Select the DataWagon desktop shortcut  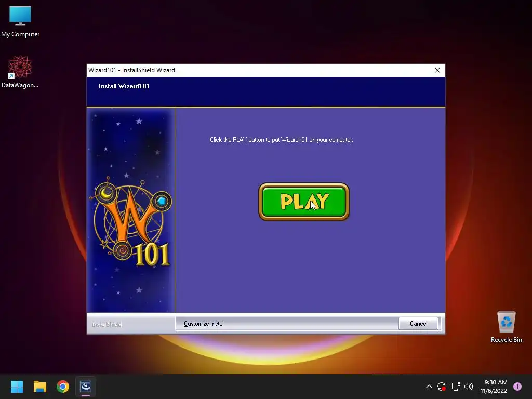point(20,72)
